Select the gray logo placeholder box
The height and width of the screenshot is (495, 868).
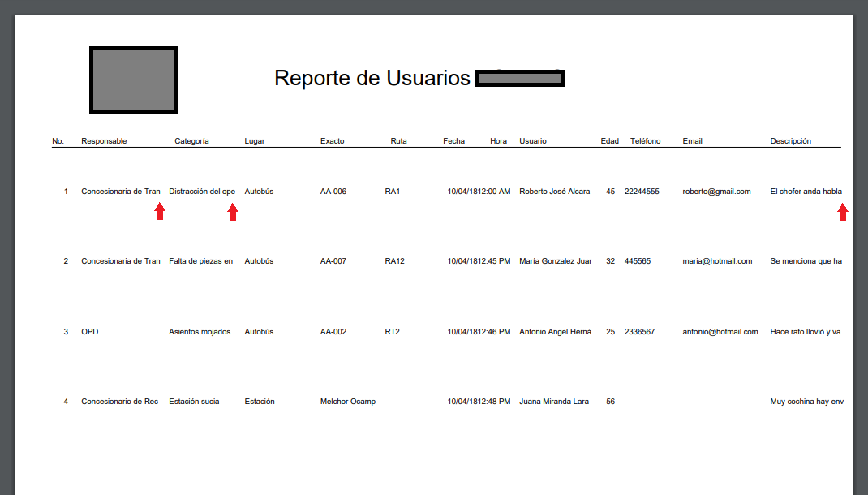134,80
